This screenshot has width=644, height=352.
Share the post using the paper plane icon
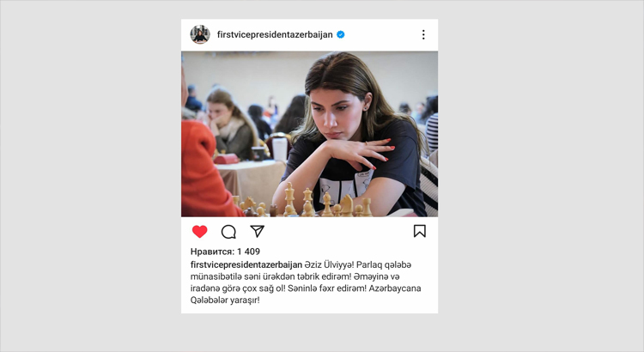pos(257,231)
